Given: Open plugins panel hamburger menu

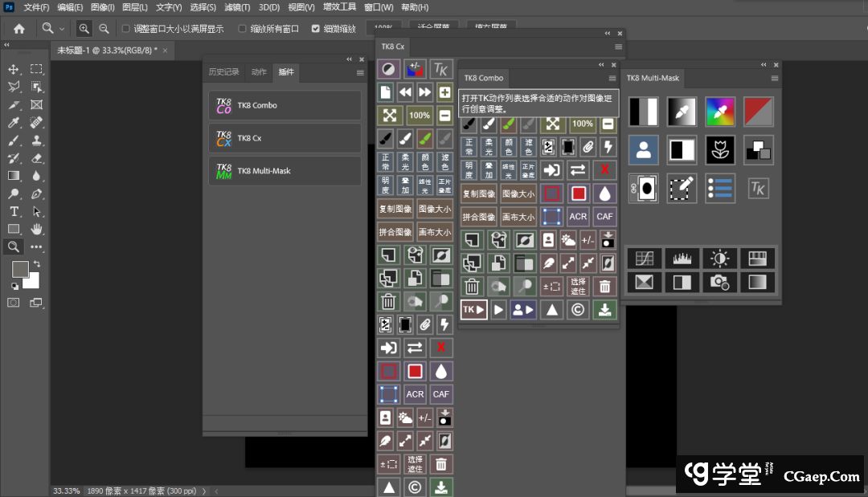Looking at the screenshot, I should 360,72.
